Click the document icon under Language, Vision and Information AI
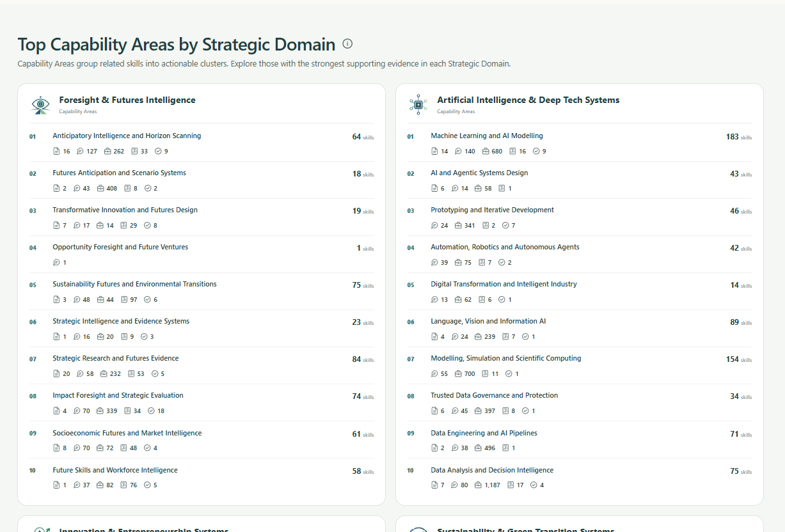Image resolution: width=785 pixels, height=532 pixels. (x=434, y=337)
